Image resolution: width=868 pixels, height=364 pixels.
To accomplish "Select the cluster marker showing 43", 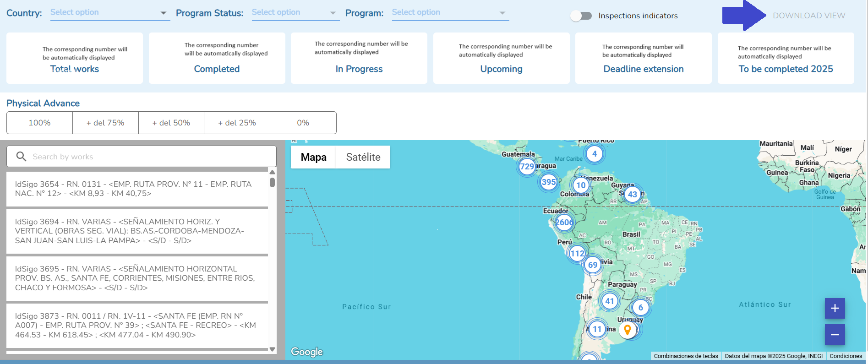I will point(632,194).
